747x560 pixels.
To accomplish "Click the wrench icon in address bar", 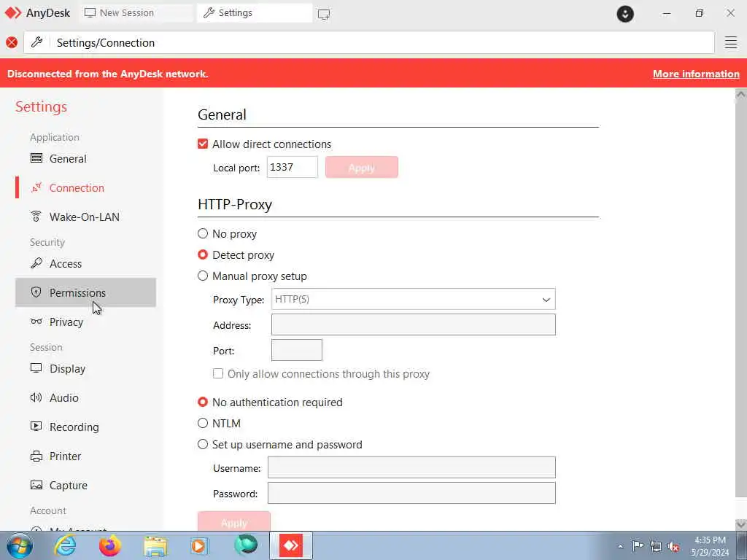I will click(36, 42).
